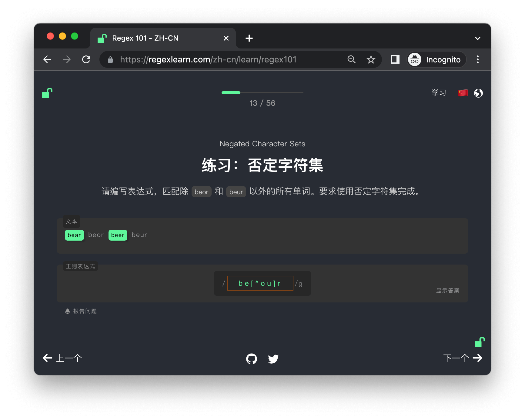Click the zoom magnifier icon in address bar
Screen dimensions: 525x420
tap(352, 59)
